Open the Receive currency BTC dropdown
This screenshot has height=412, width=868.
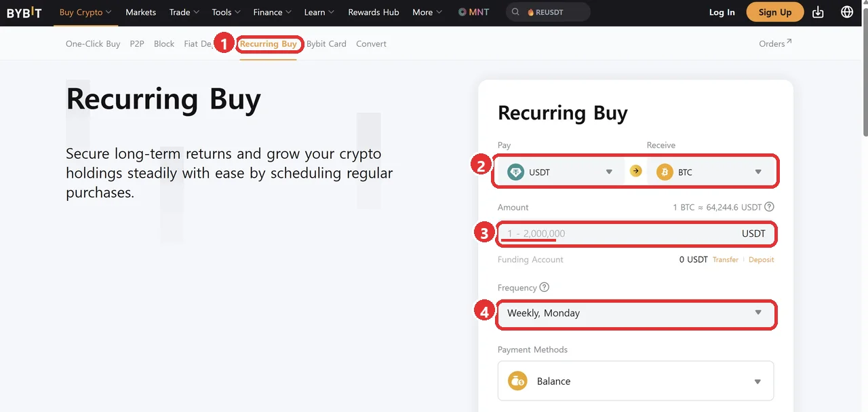coord(710,172)
